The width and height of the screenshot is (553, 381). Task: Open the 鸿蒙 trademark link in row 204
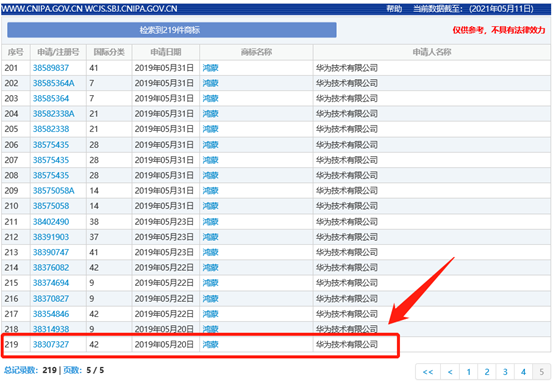pos(211,114)
